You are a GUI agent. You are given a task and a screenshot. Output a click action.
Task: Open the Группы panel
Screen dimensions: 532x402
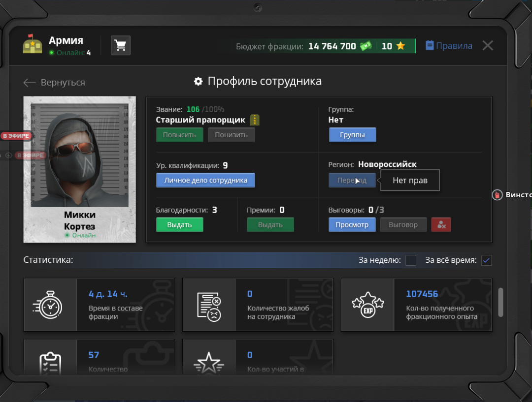(352, 134)
